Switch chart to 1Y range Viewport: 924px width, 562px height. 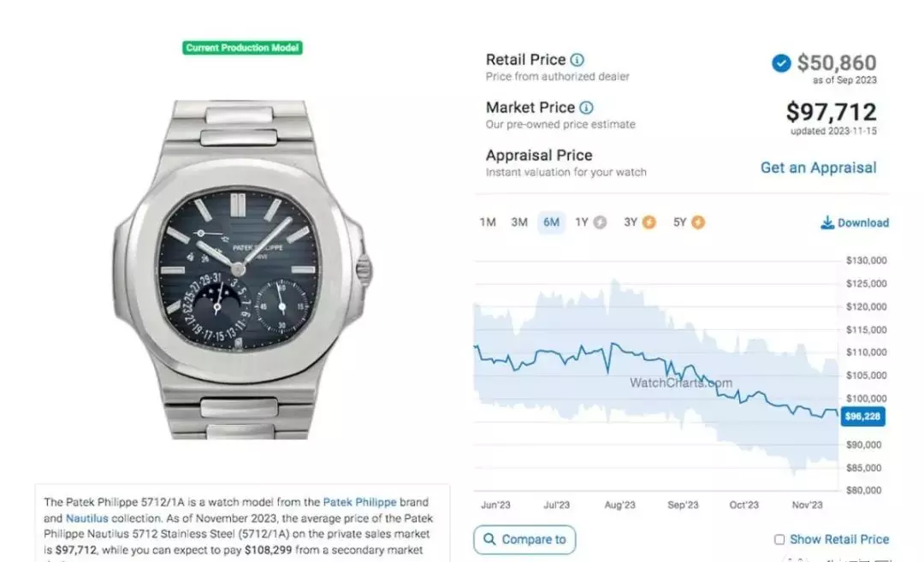582,222
